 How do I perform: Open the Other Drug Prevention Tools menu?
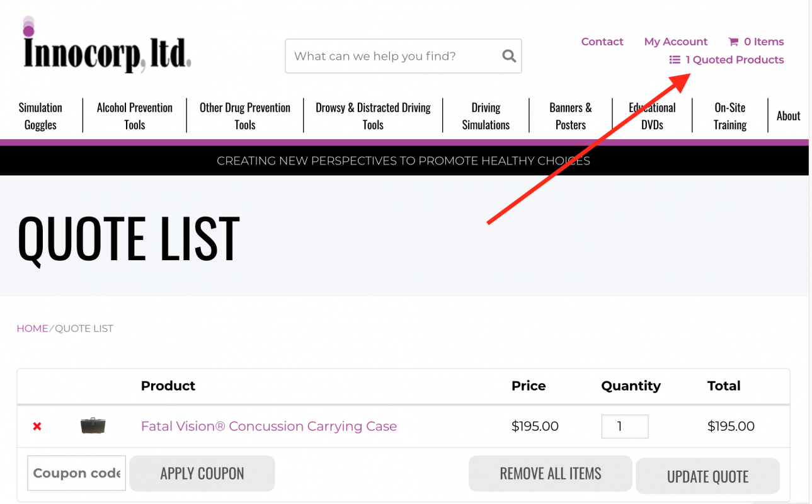244,115
